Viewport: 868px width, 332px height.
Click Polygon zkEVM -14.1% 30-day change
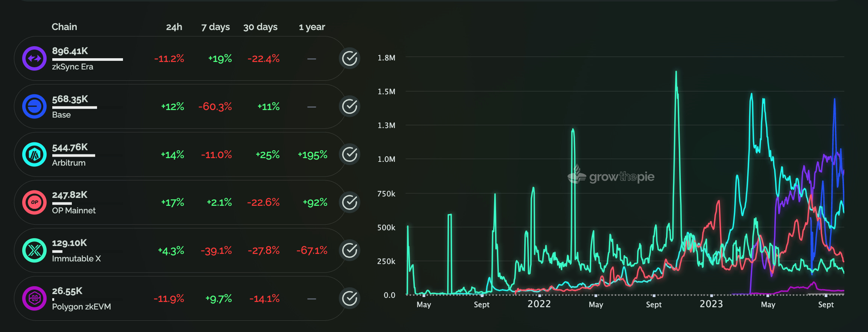(264, 299)
